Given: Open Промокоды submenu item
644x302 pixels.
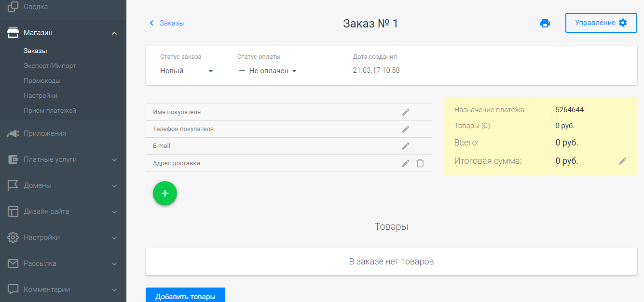Looking at the screenshot, I should [42, 80].
